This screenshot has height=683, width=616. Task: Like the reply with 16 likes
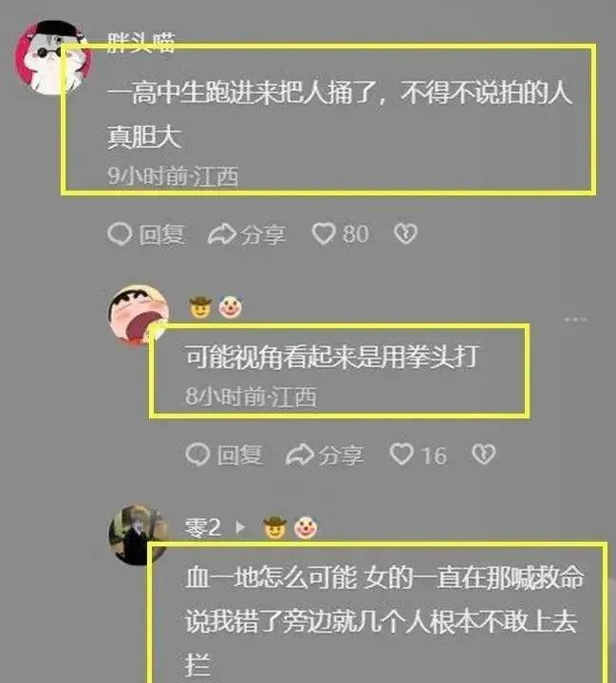pos(401,454)
